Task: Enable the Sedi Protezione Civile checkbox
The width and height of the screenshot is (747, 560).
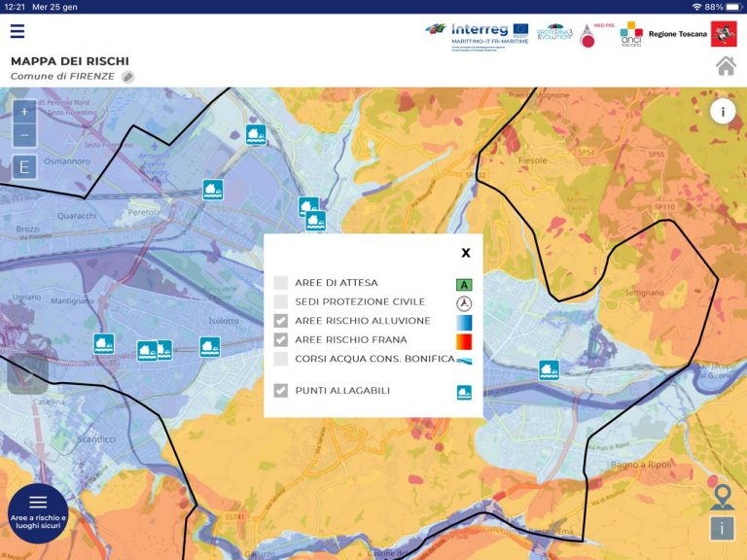Action: coord(281,302)
